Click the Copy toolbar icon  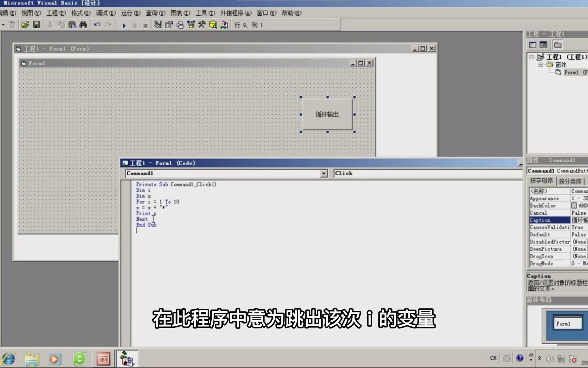[x=61, y=25]
